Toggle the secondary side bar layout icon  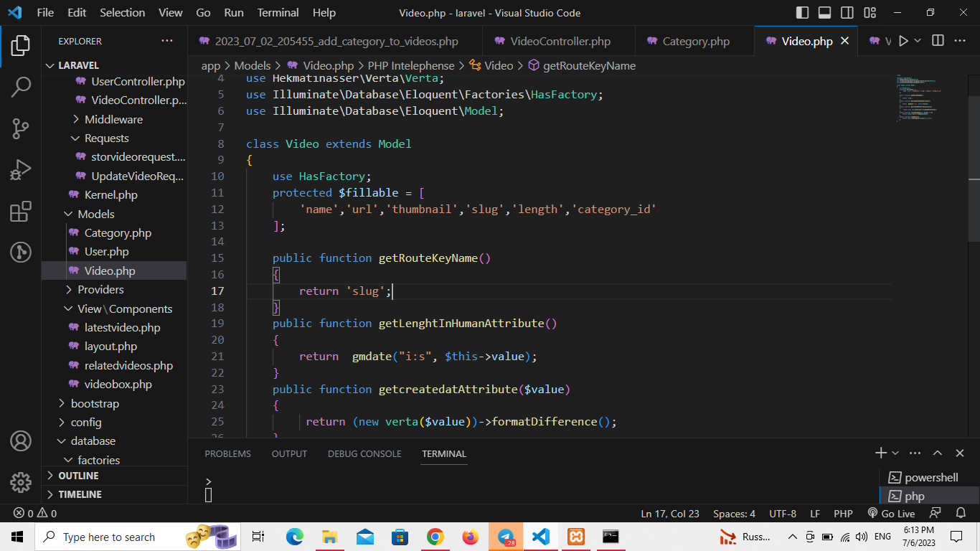[x=847, y=13]
